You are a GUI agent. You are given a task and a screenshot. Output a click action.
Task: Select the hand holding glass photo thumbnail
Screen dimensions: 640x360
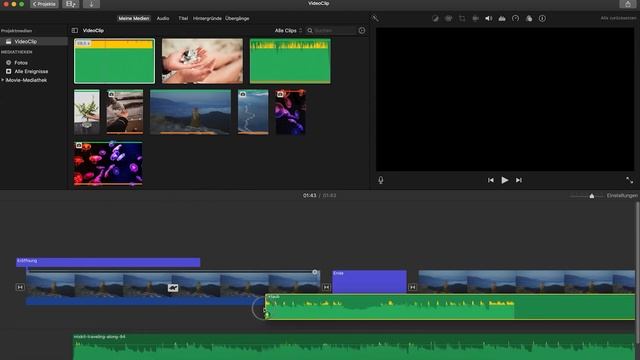coord(125,112)
